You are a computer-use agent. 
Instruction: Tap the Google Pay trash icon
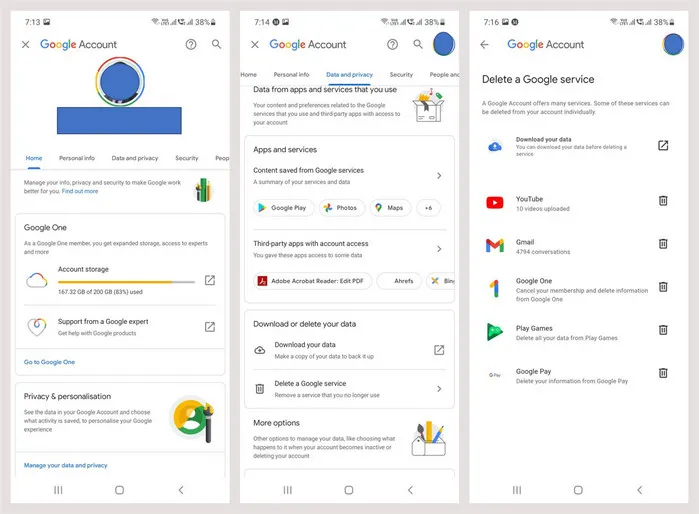click(x=663, y=373)
